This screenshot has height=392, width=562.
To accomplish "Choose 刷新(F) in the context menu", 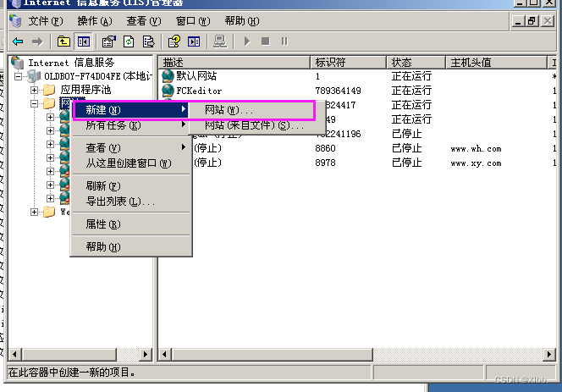I will click(x=131, y=185).
